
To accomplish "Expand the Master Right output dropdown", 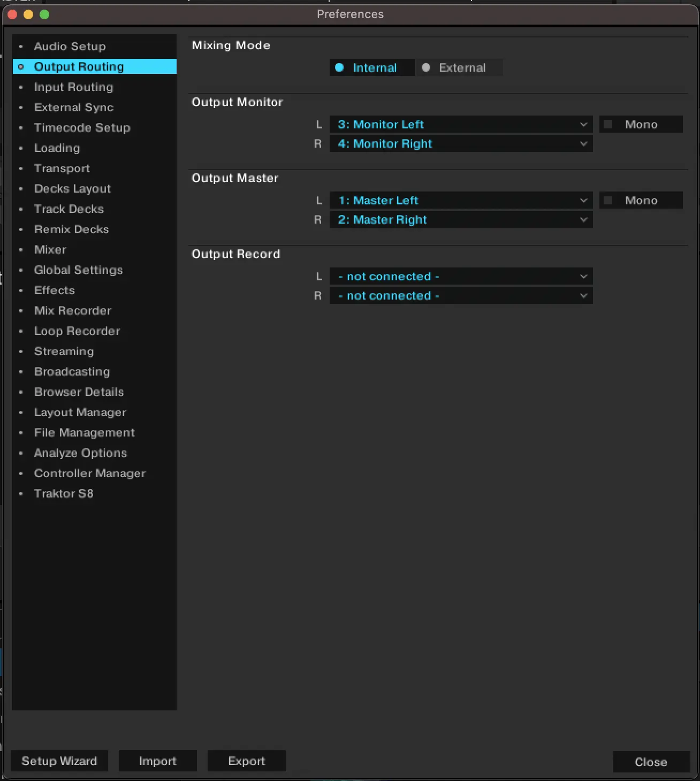I will [x=461, y=220].
